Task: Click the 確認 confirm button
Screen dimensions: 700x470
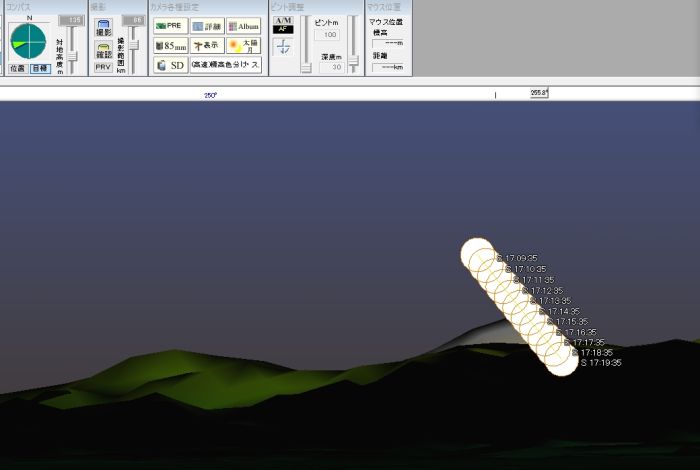Action: pyautogui.click(x=103, y=49)
